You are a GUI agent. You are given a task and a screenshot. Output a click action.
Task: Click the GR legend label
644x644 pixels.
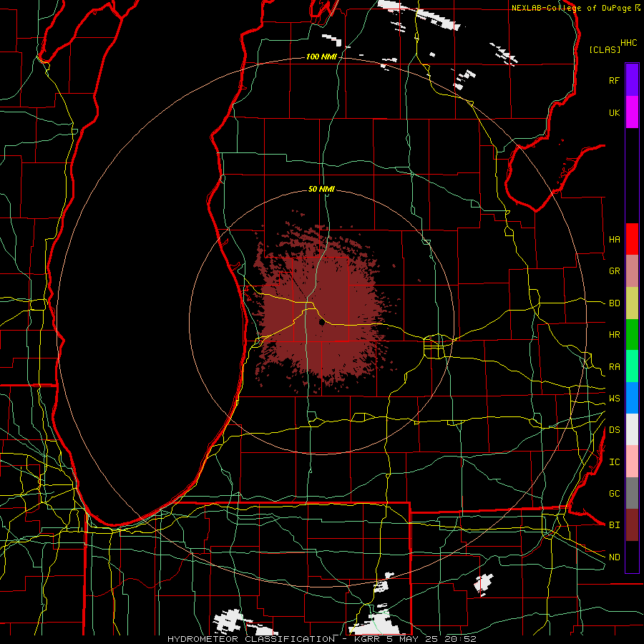[x=614, y=271]
